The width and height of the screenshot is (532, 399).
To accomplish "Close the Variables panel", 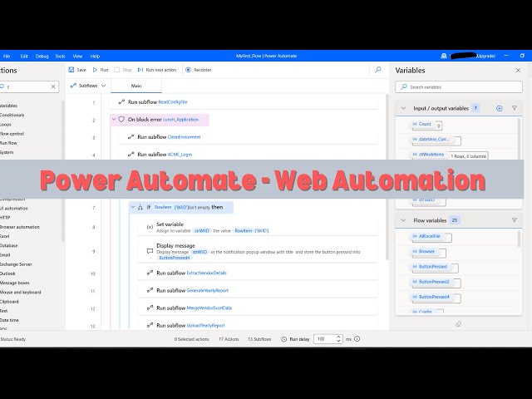I will [x=518, y=70].
